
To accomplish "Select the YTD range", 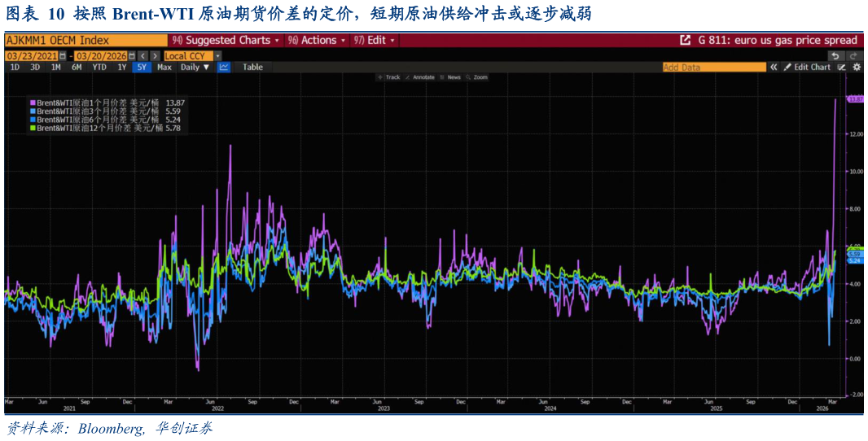I will [x=99, y=67].
